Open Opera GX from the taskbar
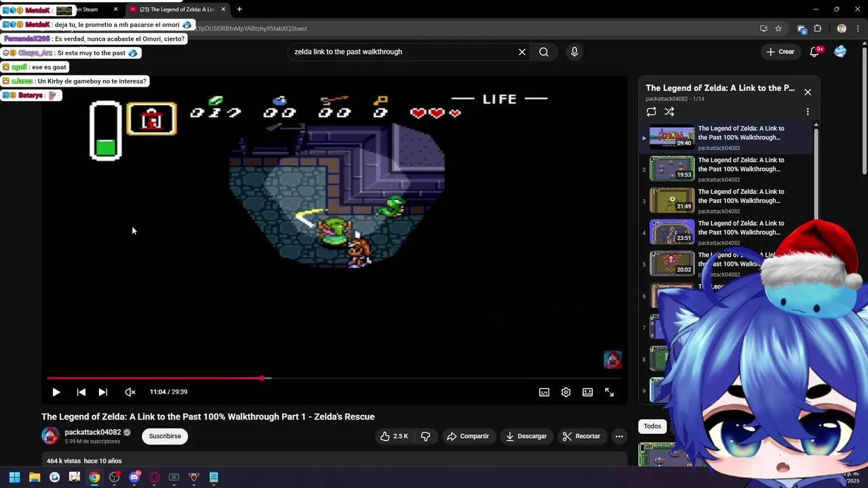The height and width of the screenshot is (488, 868). click(x=154, y=477)
